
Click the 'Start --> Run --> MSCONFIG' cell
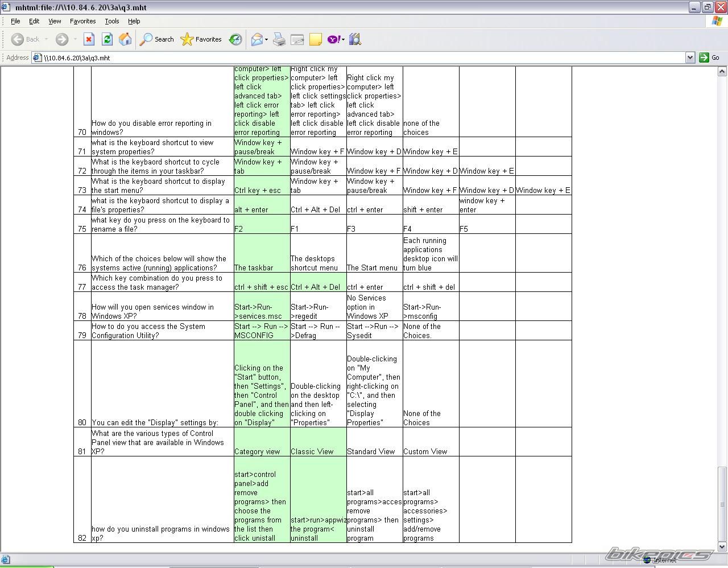point(262,331)
